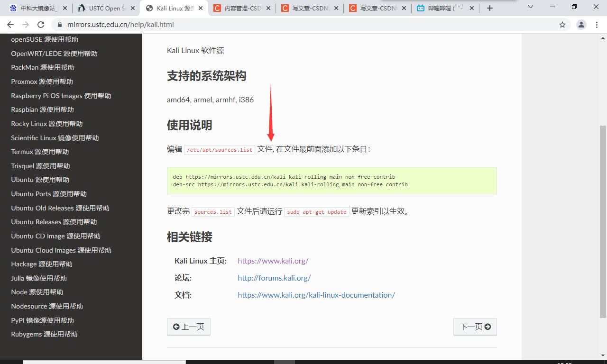The height and width of the screenshot is (364, 607).
Task: Open Raspbian 源使用帮助 in sidebar
Action: tap(43, 109)
